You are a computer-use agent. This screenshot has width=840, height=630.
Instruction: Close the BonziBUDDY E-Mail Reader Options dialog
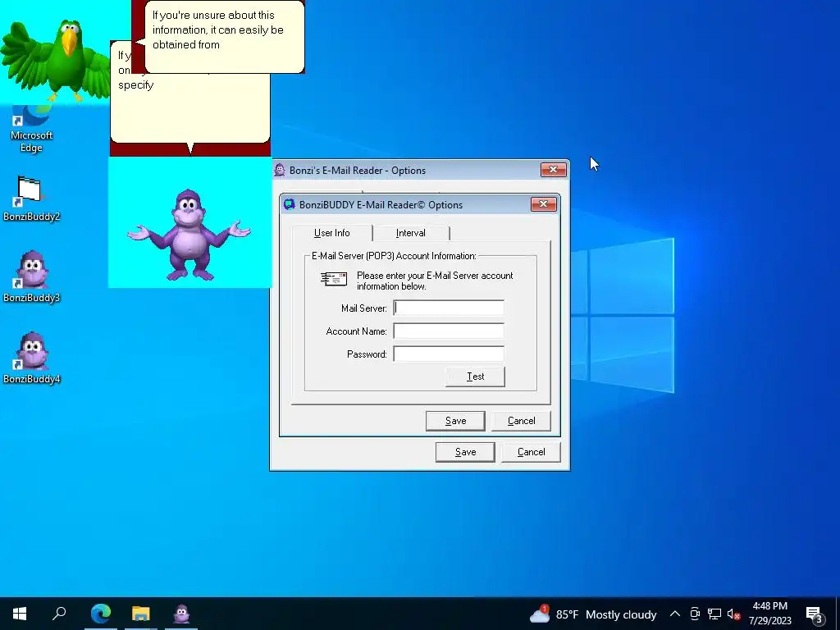tap(543, 204)
